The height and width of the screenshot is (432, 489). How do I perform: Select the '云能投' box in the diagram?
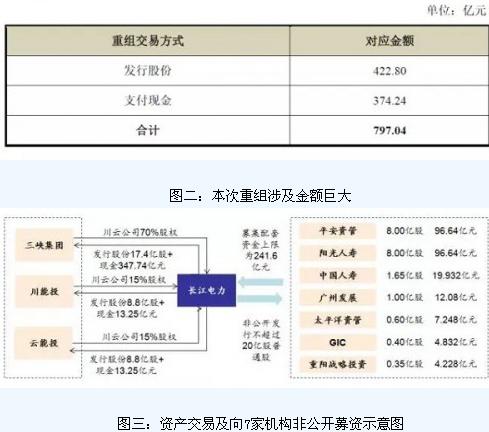(x=43, y=343)
